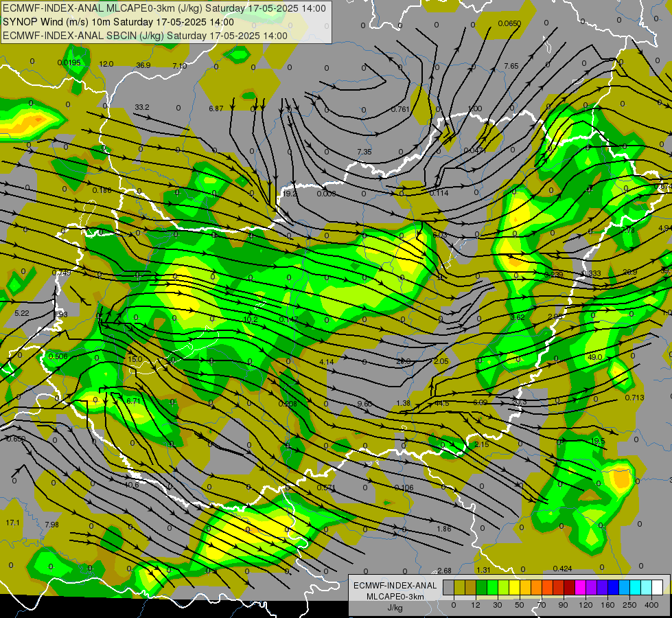Click the map value 49.0
672x618 pixels.
pyautogui.click(x=595, y=357)
